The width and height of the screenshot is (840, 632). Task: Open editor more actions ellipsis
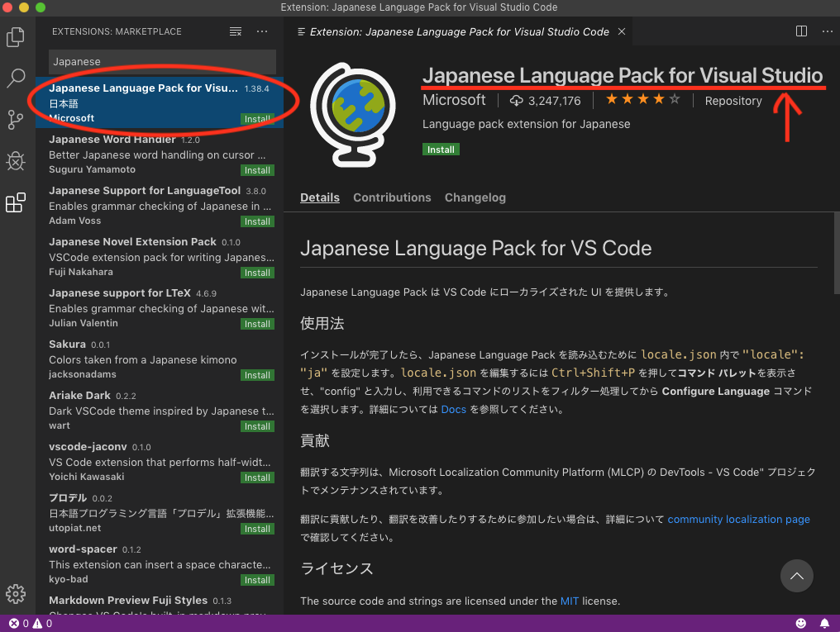tap(827, 31)
